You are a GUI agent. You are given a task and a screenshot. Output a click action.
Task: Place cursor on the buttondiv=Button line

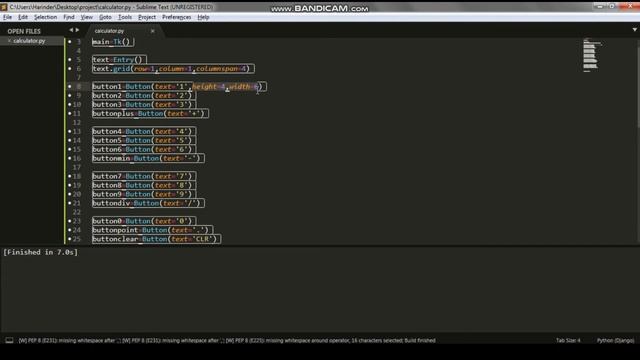pyautogui.click(x=148, y=203)
